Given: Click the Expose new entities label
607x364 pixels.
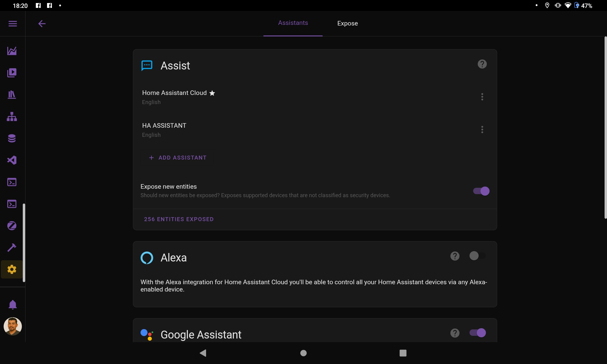Looking at the screenshot, I should pyautogui.click(x=168, y=187).
